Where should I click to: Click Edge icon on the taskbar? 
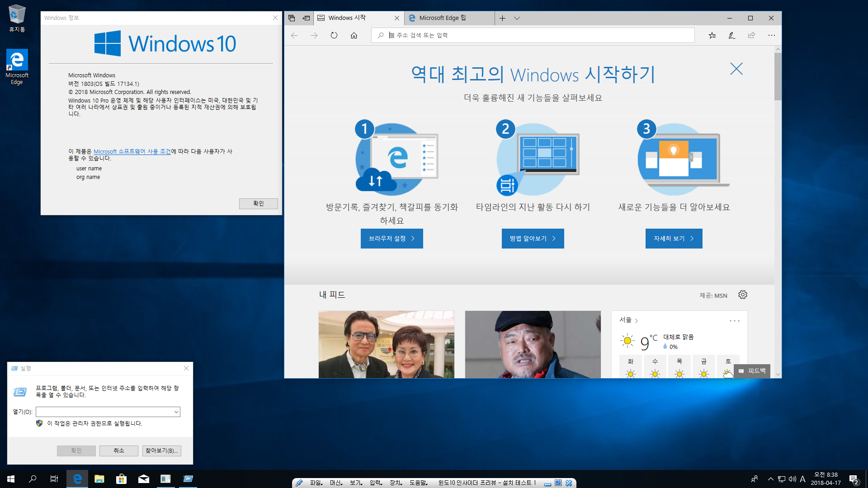tap(77, 479)
